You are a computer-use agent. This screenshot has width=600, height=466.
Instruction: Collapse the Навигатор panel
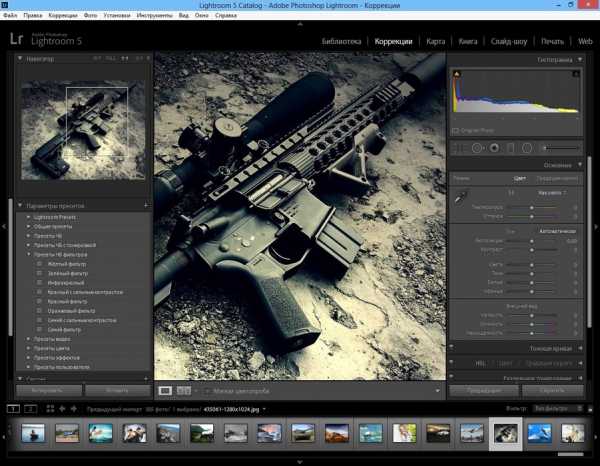(x=20, y=59)
